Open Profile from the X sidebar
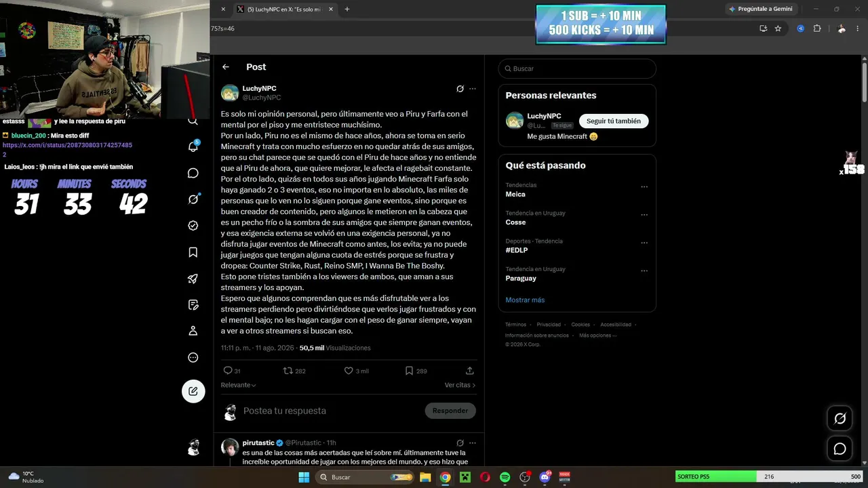Viewport: 868px width, 488px height. pos(193,331)
